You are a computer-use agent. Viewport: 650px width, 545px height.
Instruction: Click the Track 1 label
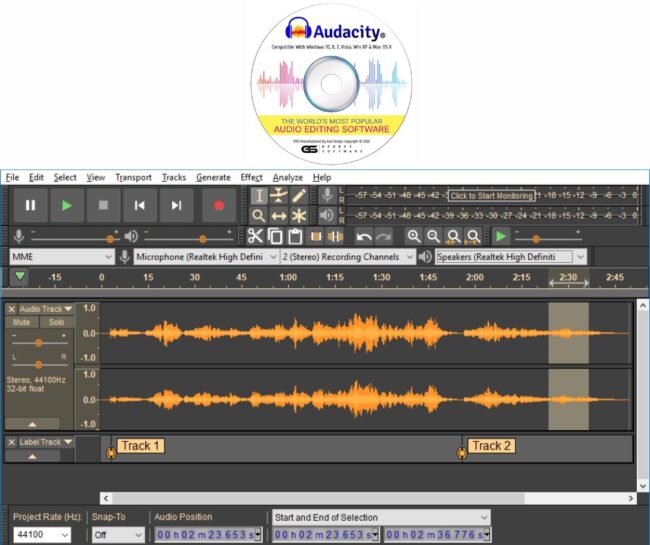click(141, 446)
